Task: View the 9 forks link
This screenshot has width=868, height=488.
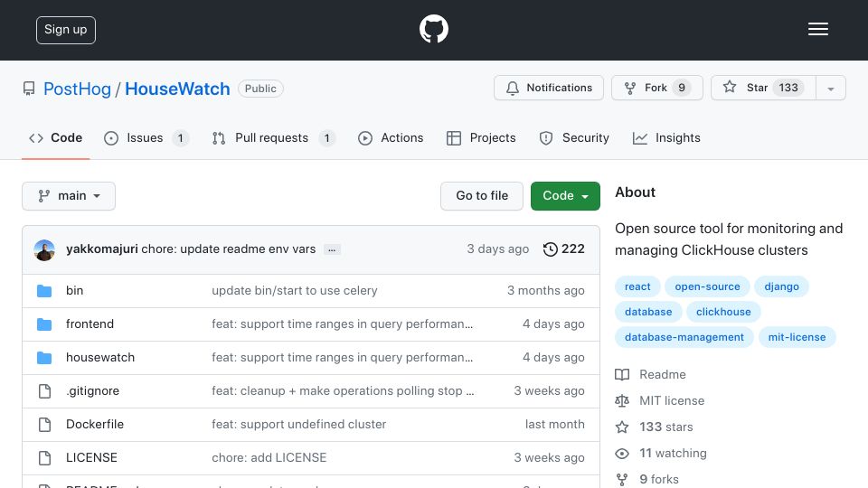Action: pos(659,479)
